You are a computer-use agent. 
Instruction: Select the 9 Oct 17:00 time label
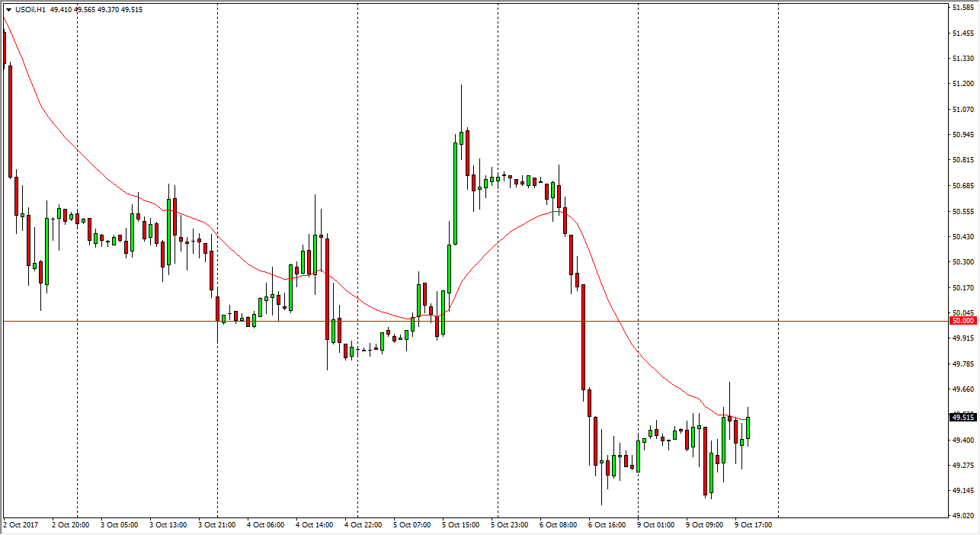pyautogui.click(x=754, y=525)
